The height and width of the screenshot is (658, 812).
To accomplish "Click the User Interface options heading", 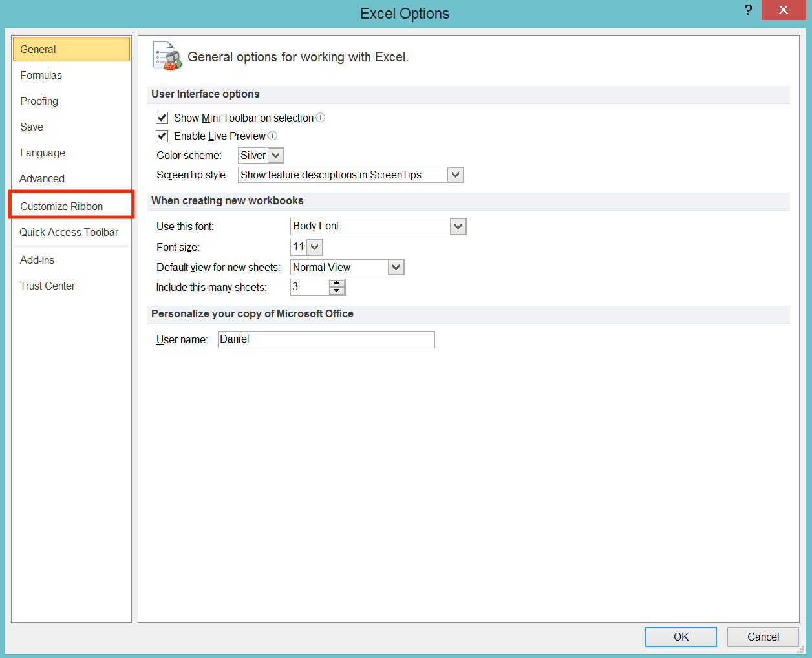I will [x=206, y=94].
